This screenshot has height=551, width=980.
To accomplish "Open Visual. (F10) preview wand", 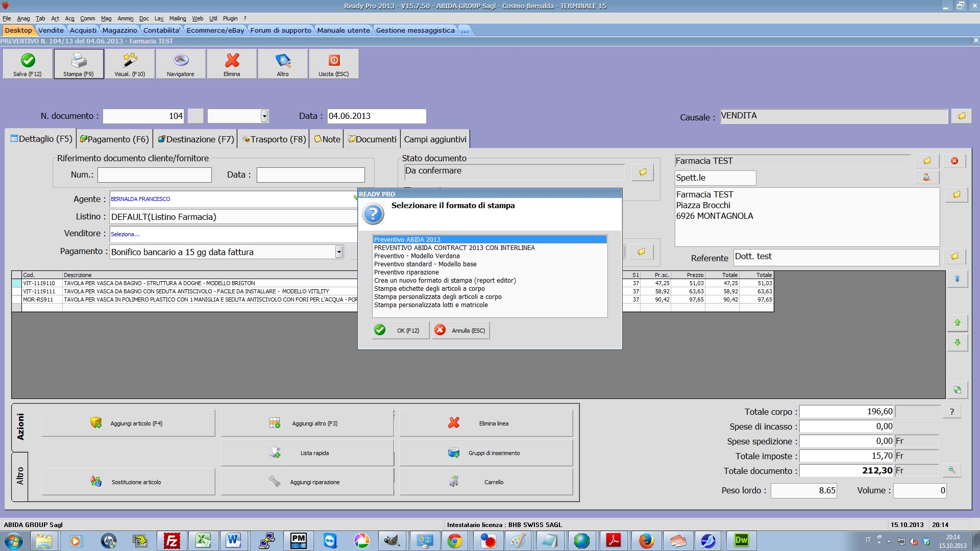I will [130, 64].
